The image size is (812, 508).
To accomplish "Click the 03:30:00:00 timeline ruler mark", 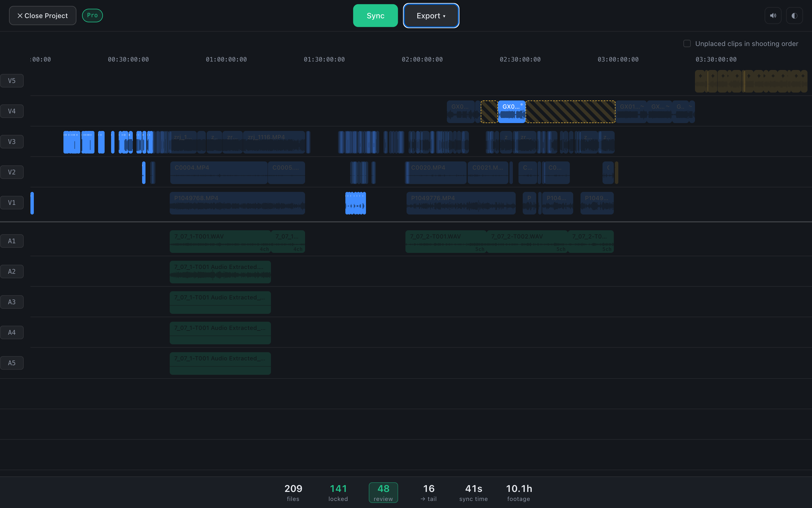I will click(716, 60).
